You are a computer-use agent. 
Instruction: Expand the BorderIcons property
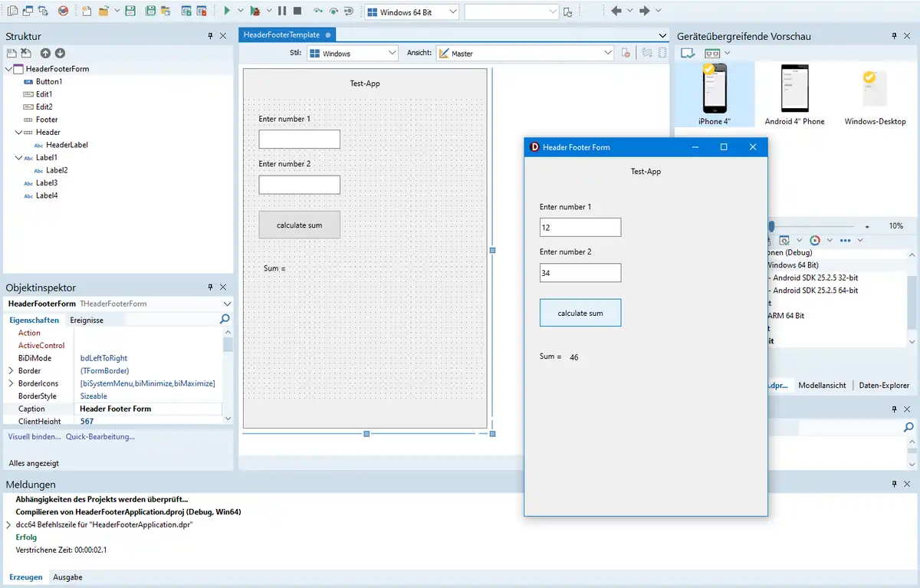pyautogui.click(x=11, y=383)
